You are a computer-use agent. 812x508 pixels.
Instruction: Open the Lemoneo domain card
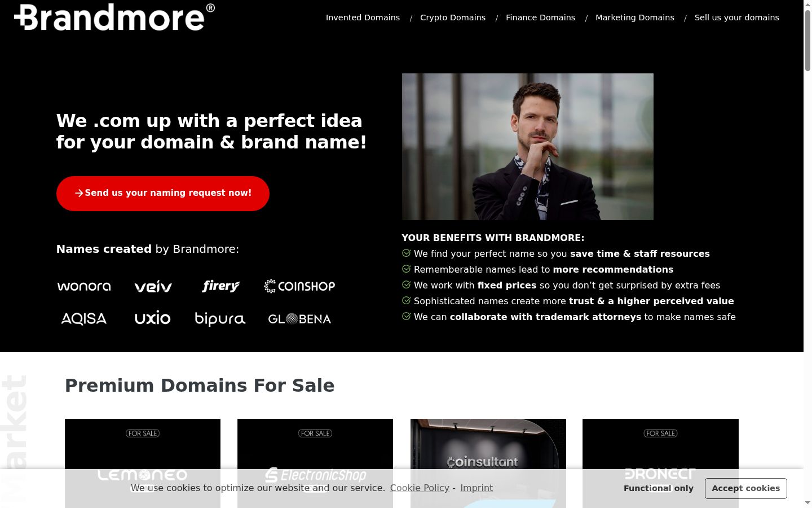pos(143,463)
